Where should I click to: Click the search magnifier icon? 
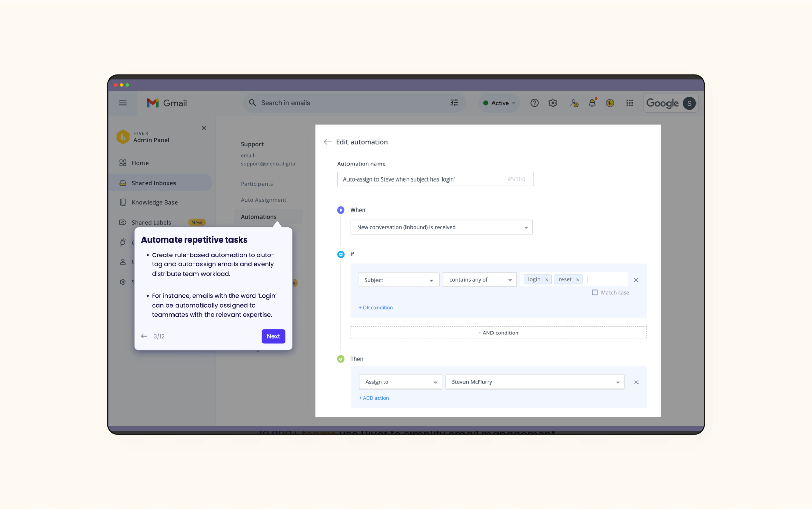[x=252, y=103]
